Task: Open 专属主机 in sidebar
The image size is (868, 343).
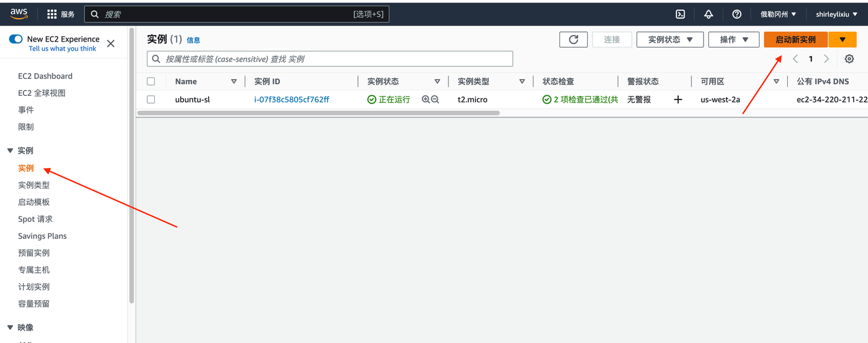Action: 34,269
